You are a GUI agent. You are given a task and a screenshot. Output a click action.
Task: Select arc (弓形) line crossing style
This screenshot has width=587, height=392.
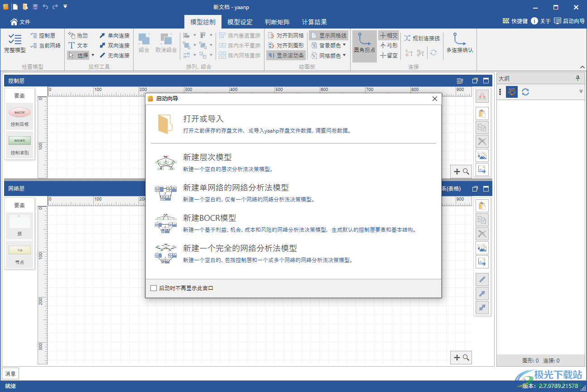389,45
